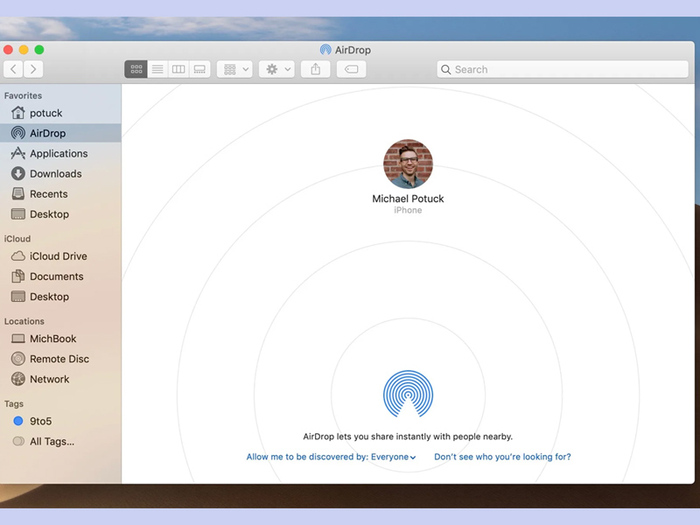This screenshot has height=525, width=700.
Task: Click the Desktop icon under iCloud
Action: [x=18, y=296]
